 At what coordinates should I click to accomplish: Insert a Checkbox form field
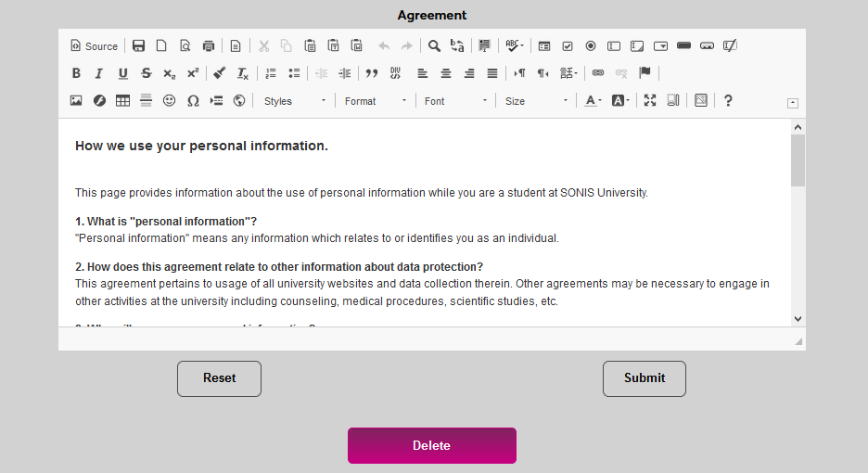pos(568,46)
